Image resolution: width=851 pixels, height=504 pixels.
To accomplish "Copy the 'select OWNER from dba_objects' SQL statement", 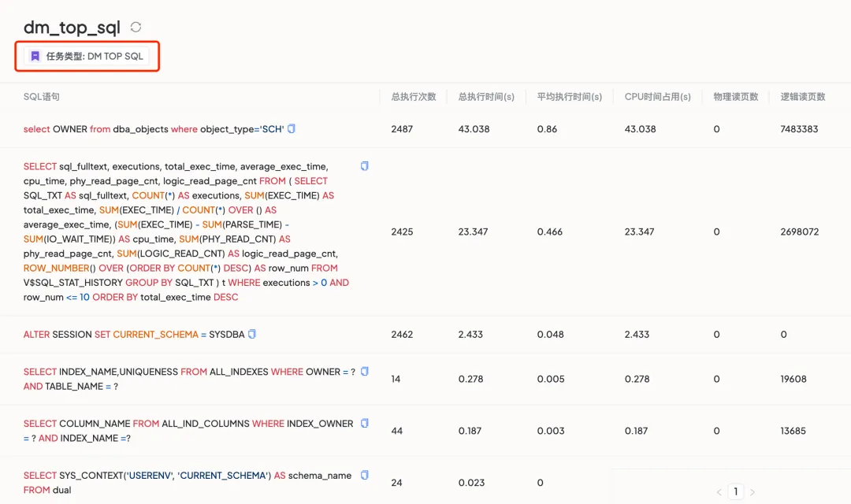I will 292,129.
